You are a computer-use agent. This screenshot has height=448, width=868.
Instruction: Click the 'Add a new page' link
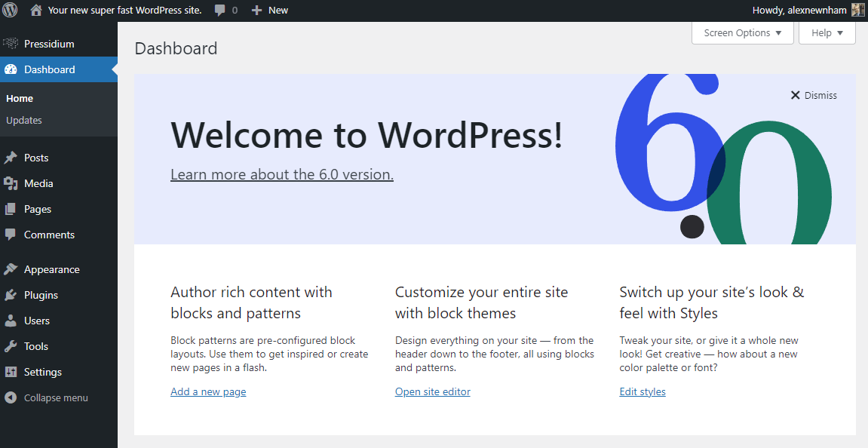pos(208,391)
